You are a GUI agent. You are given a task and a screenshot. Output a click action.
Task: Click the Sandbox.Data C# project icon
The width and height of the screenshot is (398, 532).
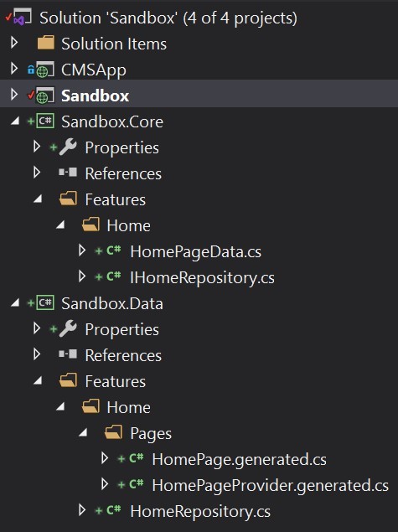pos(45,303)
